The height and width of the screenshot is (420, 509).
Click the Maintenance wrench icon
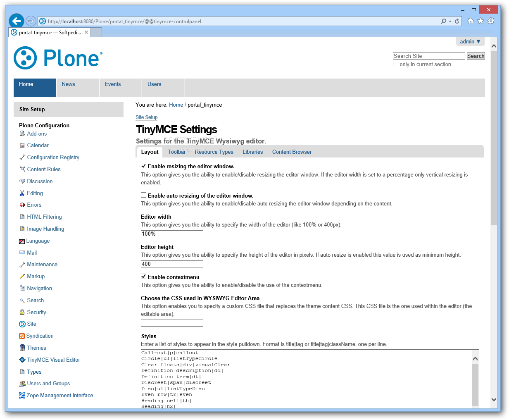pyautogui.click(x=22, y=265)
